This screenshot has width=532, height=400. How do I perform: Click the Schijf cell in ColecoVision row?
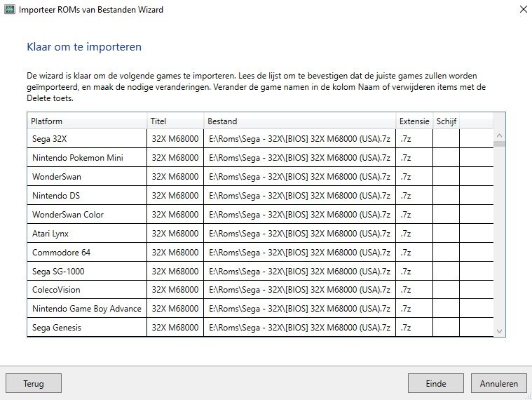pyautogui.click(x=446, y=290)
